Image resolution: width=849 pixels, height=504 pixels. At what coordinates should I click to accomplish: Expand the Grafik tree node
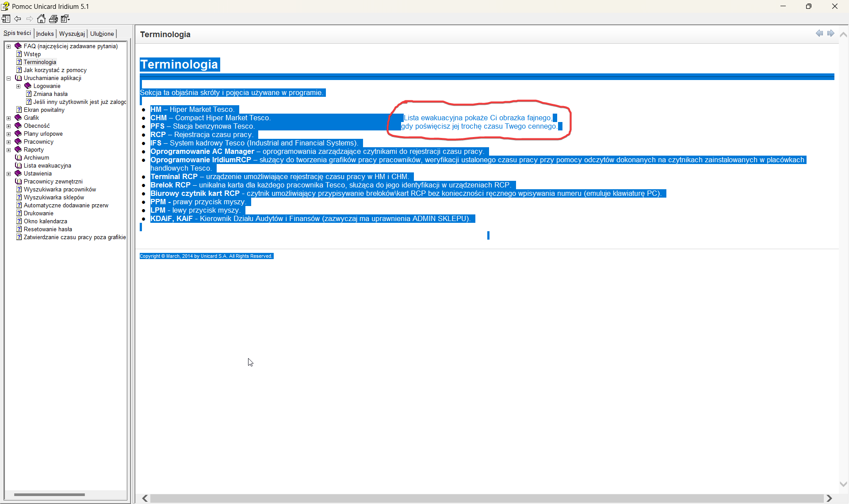point(8,118)
